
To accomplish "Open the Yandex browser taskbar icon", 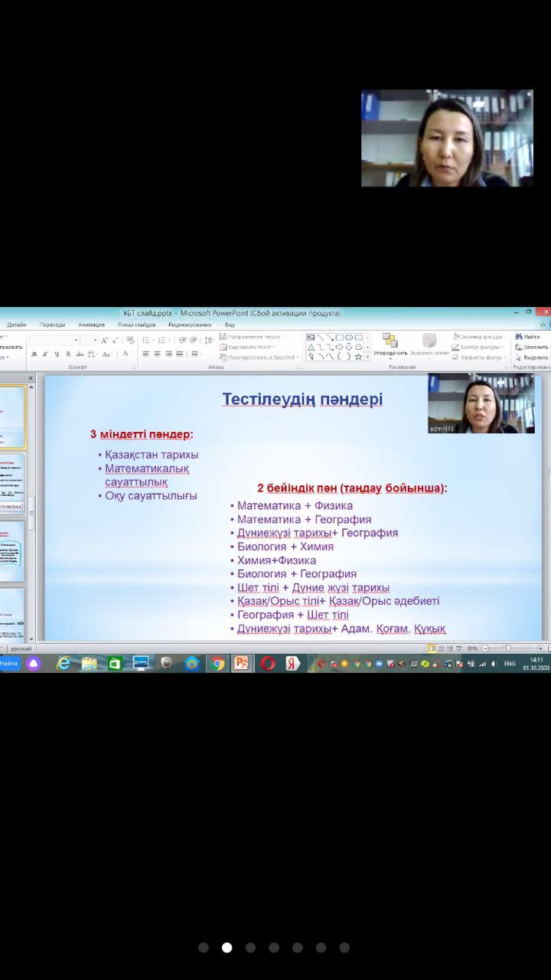I will pos(292,664).
